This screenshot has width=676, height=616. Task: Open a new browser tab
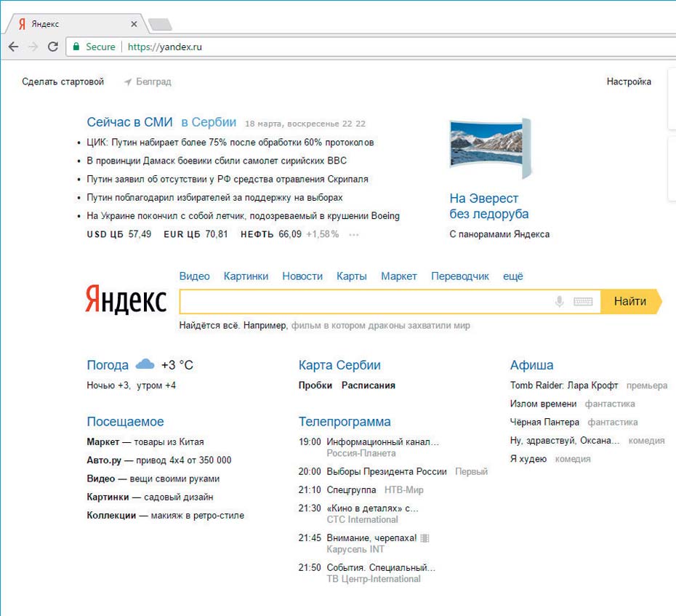point(160,25)
